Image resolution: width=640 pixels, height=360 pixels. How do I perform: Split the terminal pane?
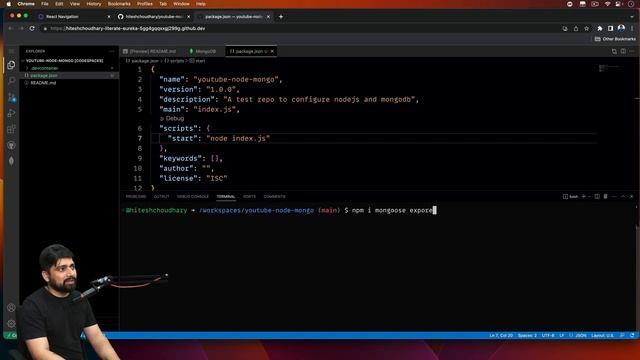(x=597, y=197)
